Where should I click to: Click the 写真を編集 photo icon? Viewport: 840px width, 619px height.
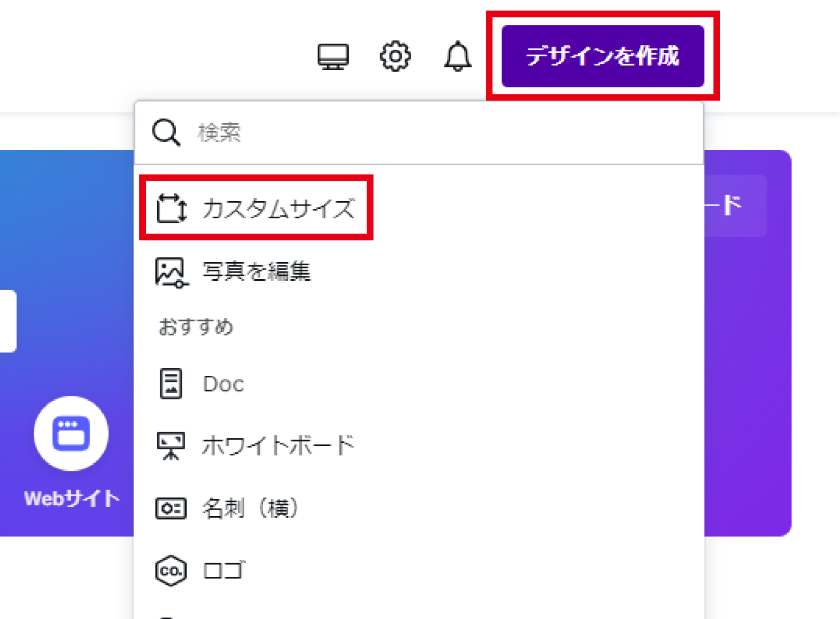171,272
